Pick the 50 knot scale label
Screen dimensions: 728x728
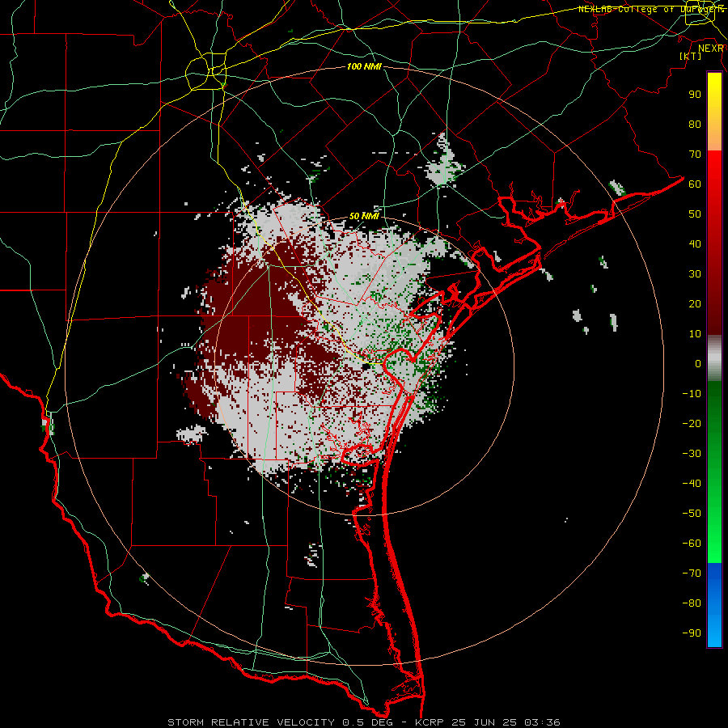coord(695,214)
